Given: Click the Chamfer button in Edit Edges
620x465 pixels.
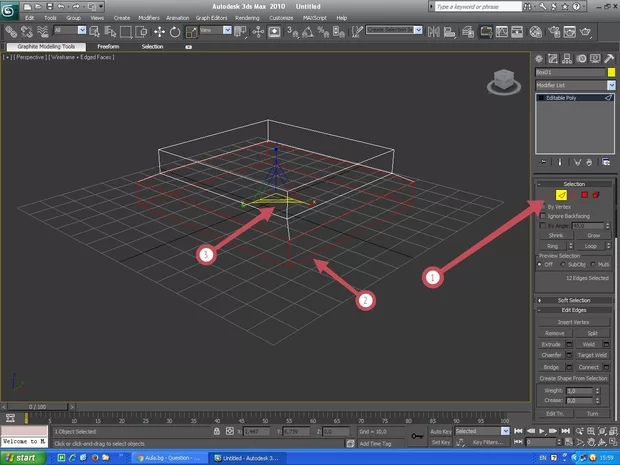Looking at the screenshot, I should [x=553, y=354].
